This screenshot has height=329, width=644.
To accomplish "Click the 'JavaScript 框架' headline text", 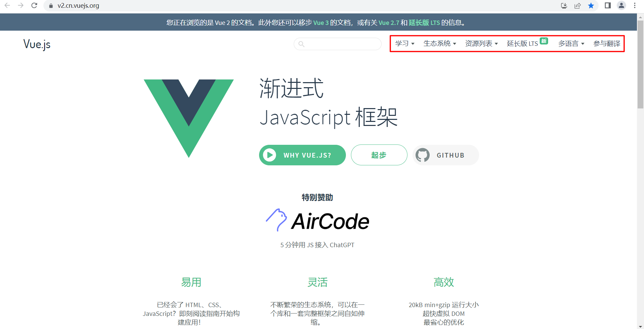I will coord(329,117).
